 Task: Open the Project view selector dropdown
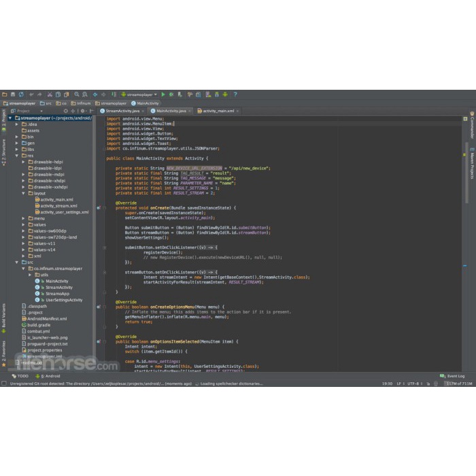click(x=27, y=111)
